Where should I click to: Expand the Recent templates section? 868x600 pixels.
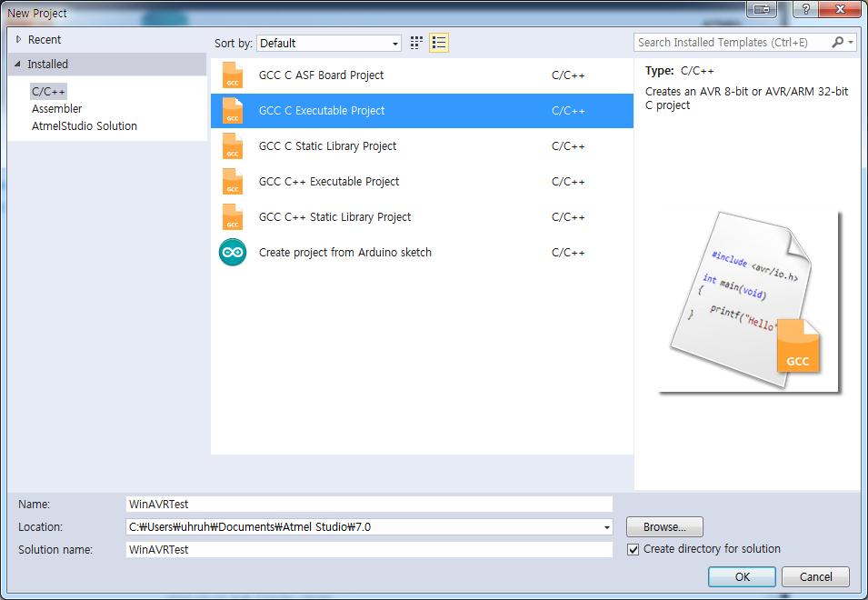point(20,39)
